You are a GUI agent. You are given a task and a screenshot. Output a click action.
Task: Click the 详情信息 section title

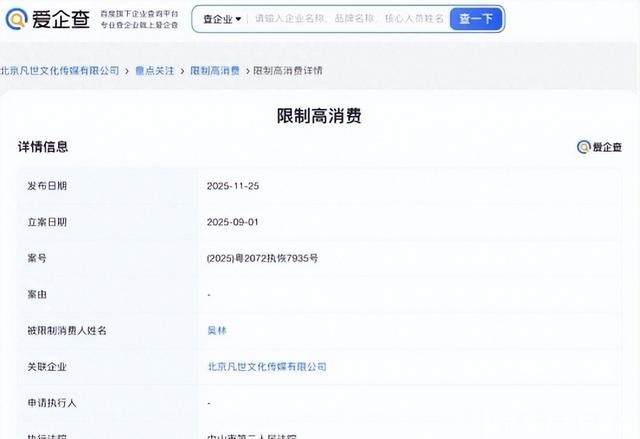tap(43, 147)
